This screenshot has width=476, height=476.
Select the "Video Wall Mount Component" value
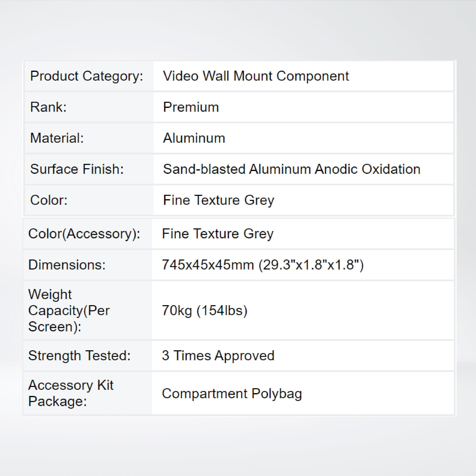tap(256, 76)
